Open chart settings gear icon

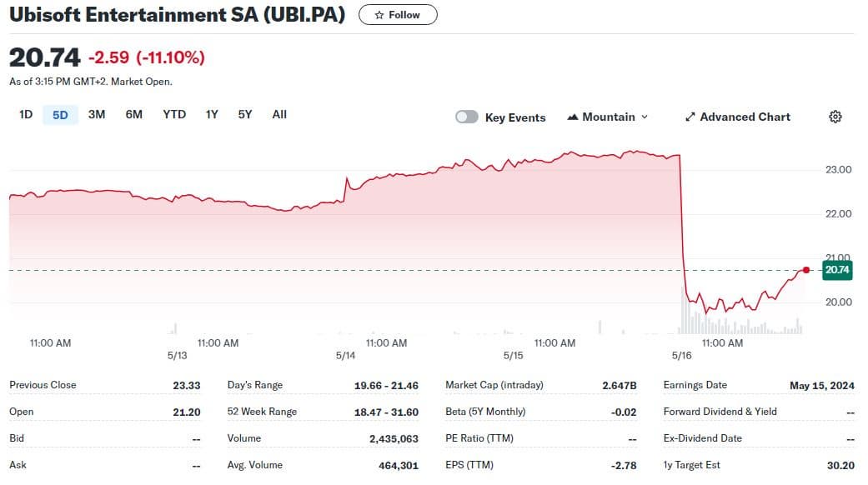(x=835, y=117)
